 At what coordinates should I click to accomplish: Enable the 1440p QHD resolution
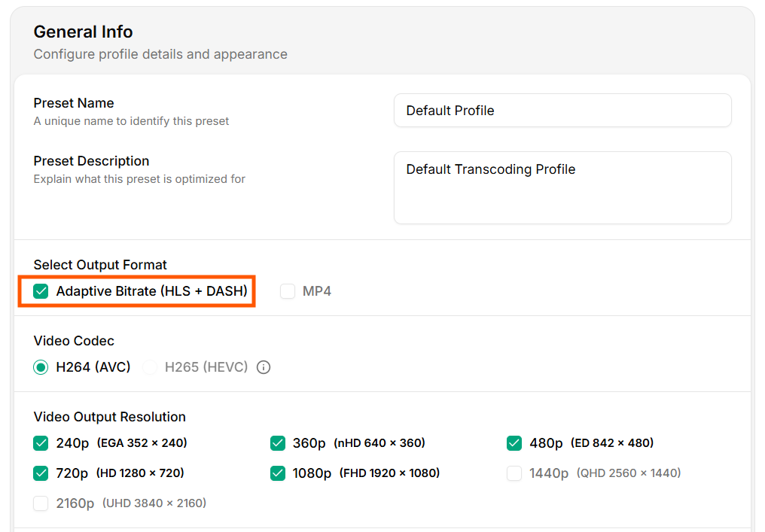[x=514, y=473]
